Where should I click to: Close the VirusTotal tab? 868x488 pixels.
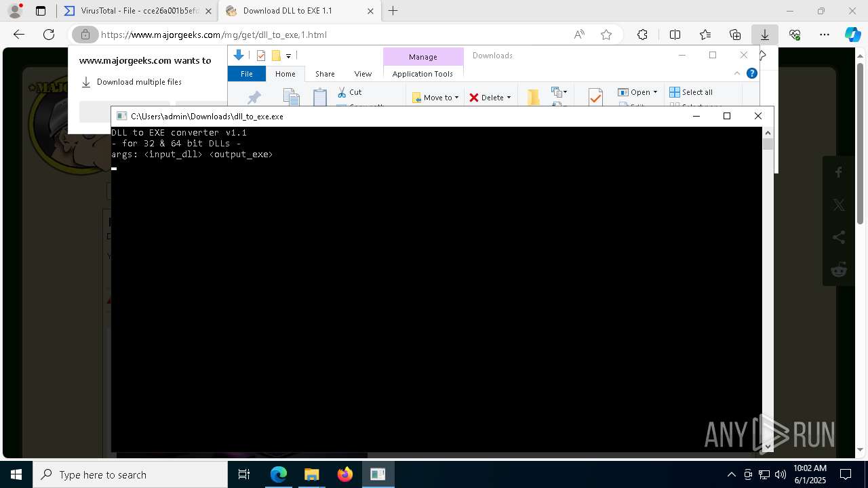tap(208, 11)
